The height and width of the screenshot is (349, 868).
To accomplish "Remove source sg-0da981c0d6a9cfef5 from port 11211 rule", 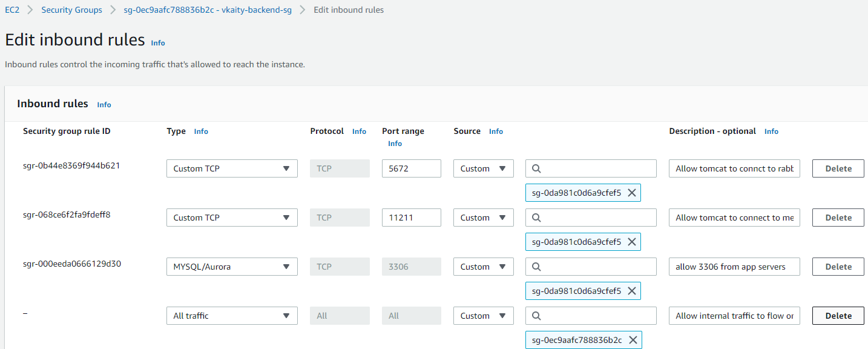I will click(631, 242).
